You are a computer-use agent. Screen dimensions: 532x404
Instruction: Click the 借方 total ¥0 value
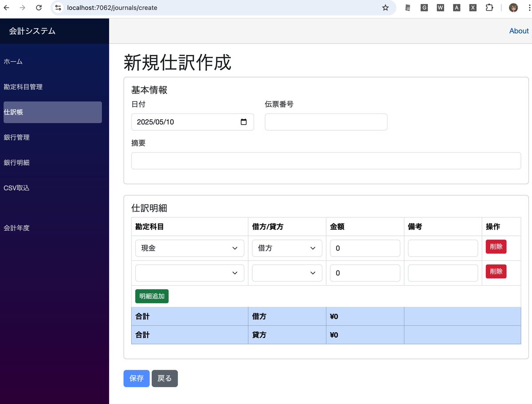[x=334, y=317]
